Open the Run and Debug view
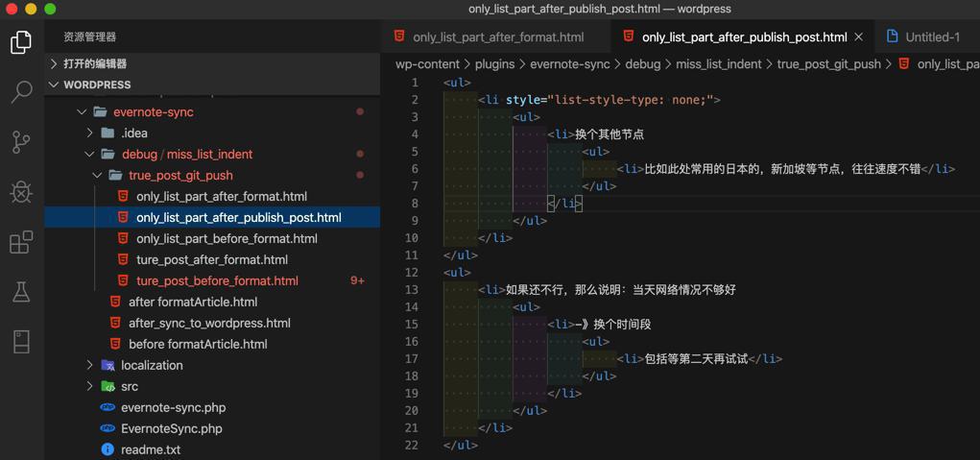This screenshot has width=980, height=460. point(21,192)
